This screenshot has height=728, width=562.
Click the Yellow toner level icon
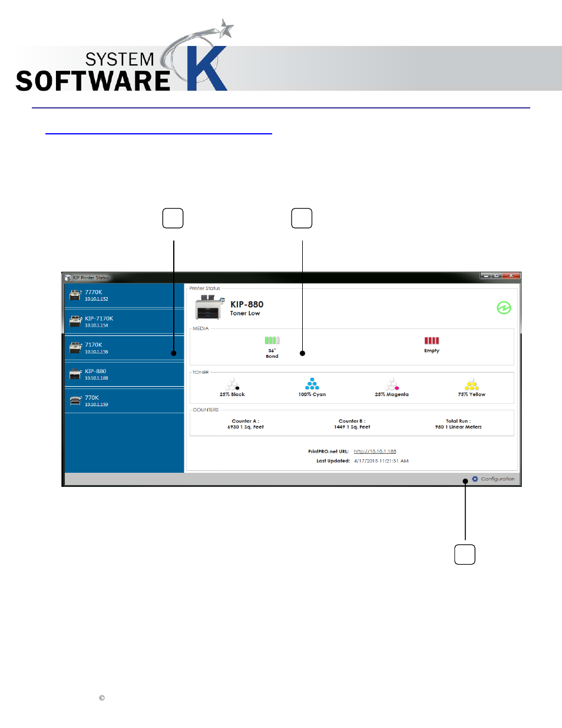472,384
